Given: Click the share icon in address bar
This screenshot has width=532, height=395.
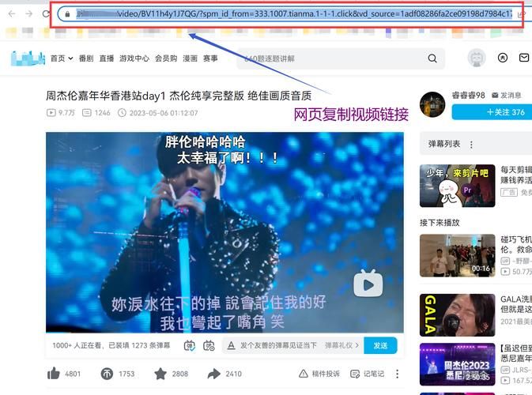Looking at the screenshot, I should [521, 14].
